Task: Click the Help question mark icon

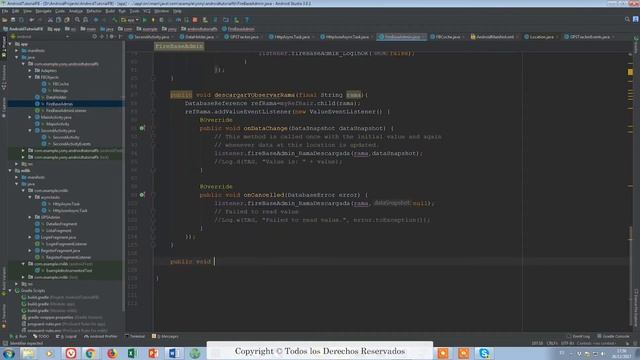Action: pos(247,20)
